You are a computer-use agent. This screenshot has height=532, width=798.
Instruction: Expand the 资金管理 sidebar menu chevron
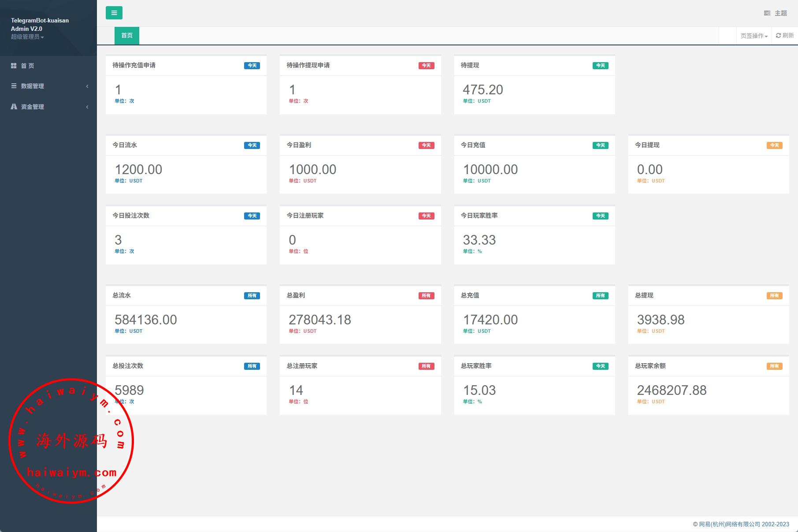[x=87, y=107]
